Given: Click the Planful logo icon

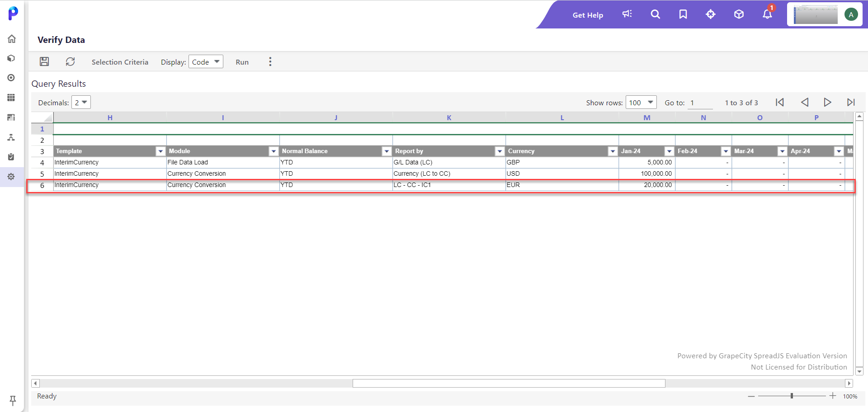Looking at the screenshot, I should 13,13.
